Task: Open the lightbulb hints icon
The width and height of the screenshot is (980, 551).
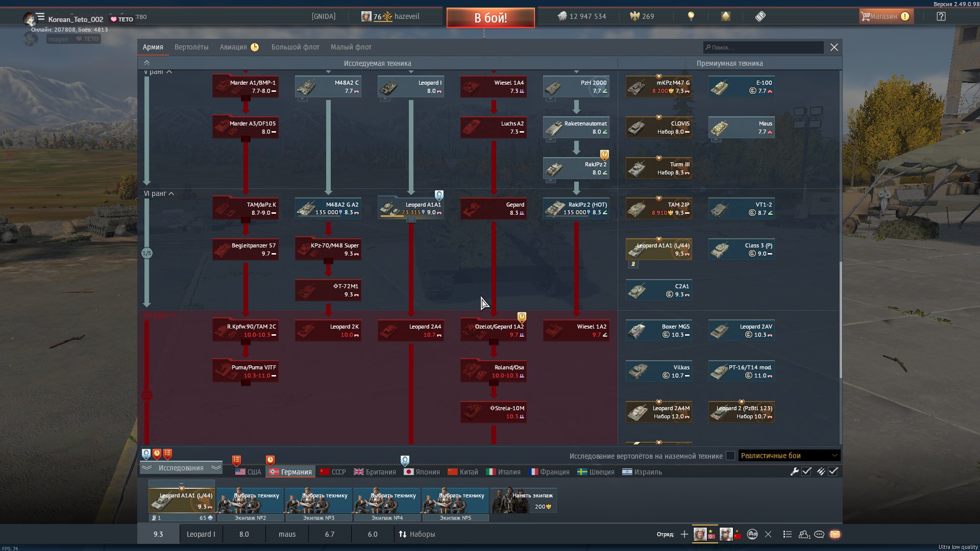Action: 691,16
